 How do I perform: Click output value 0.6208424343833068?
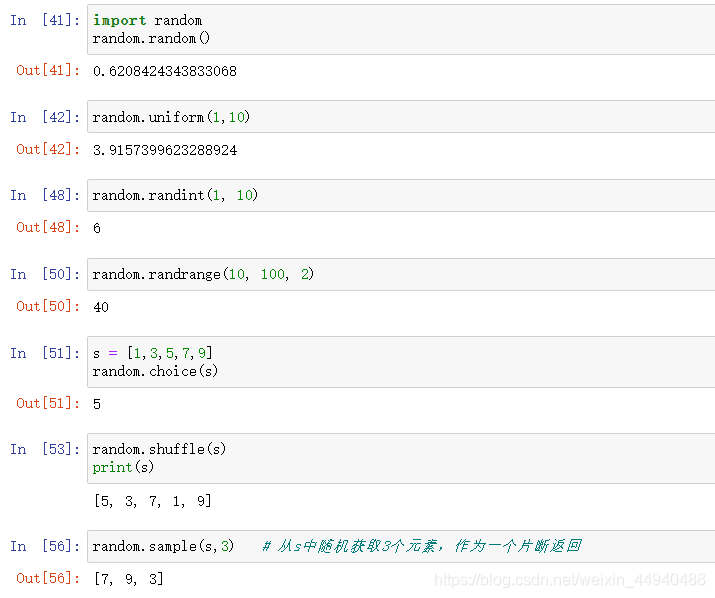click(165, 71)
